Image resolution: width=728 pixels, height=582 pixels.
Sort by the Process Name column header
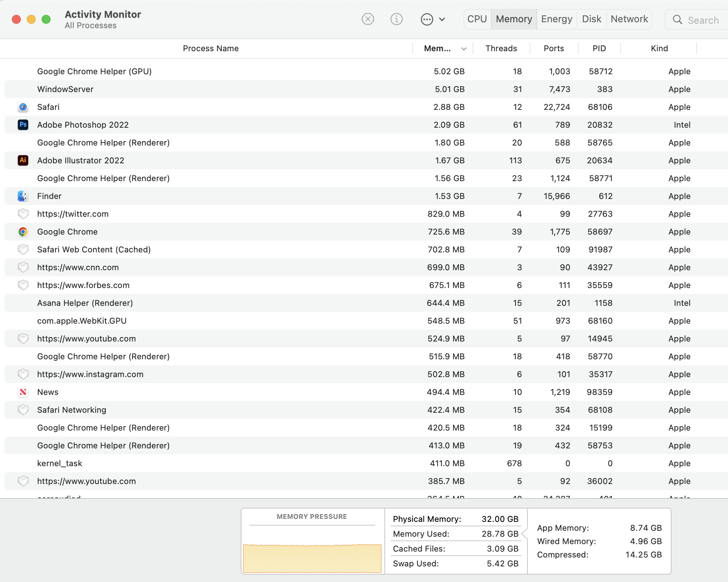coord(211,49)
